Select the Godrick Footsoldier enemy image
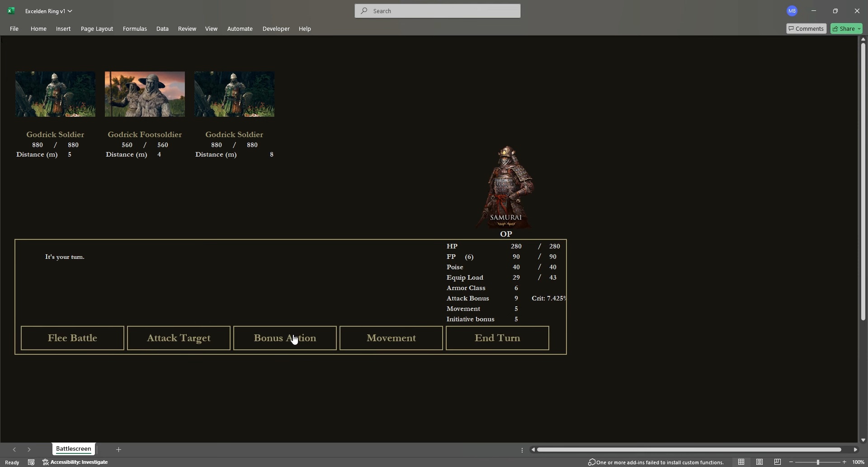This screenshot has height=467, width=868. (x=145, y=94)
